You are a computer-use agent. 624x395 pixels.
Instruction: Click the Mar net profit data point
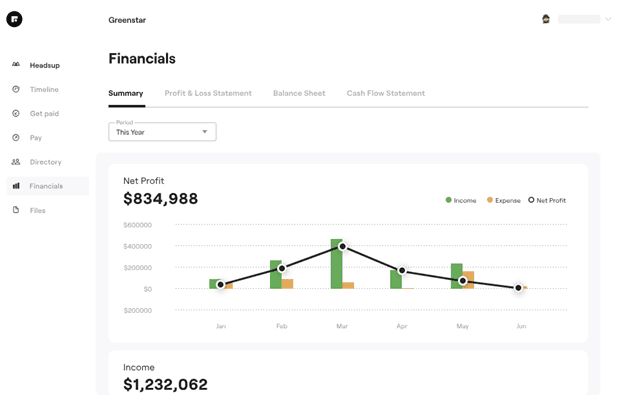tap(342, 247)
